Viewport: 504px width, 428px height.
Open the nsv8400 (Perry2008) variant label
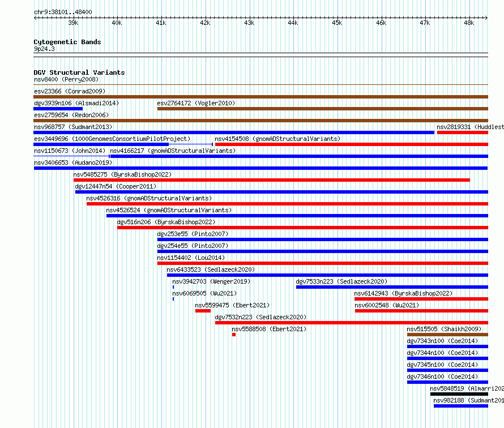(66, 79)
